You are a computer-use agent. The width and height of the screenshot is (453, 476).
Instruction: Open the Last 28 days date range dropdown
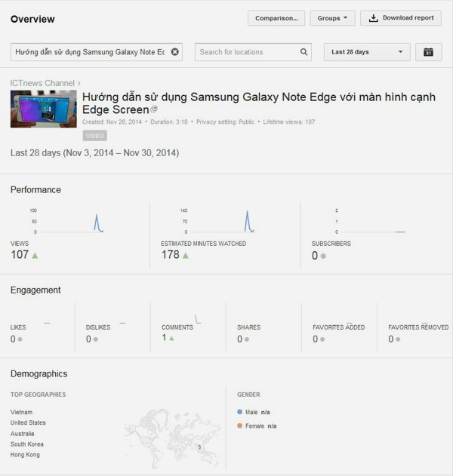(x=367, y=52)
